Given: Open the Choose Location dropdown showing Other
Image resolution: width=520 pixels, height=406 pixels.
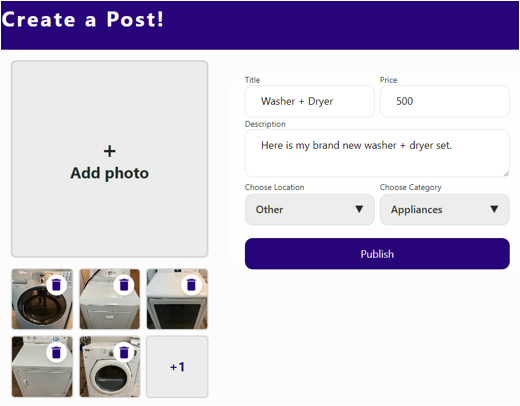Looking at the screenshot, I should coord(310,210).
